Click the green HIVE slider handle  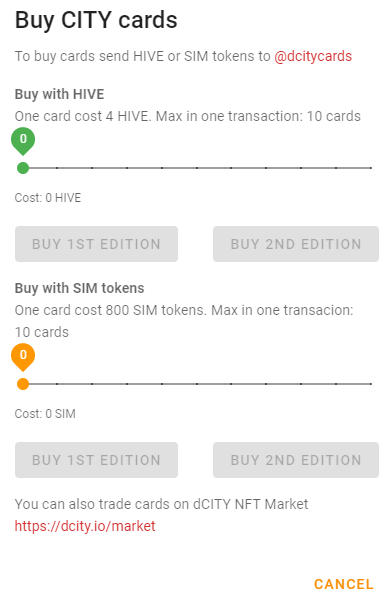[23, 168]
